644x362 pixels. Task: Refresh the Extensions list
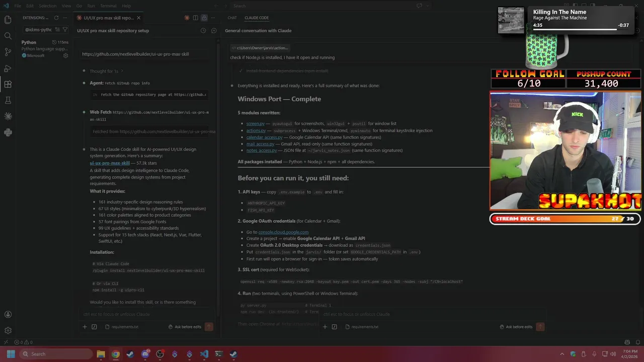click(56, 18)
